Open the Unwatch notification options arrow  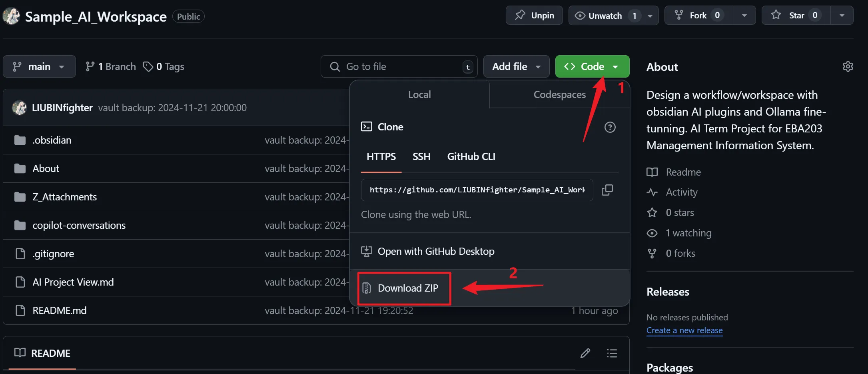pos(651,16)
